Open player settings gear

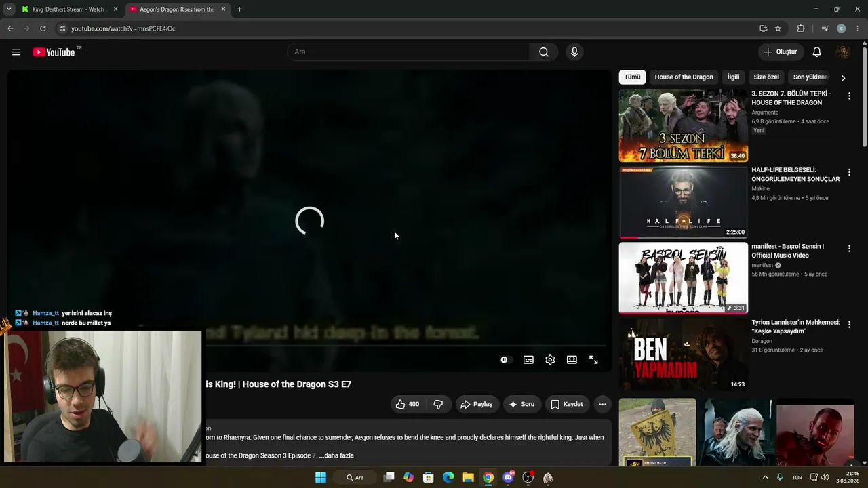pos(550,360)
